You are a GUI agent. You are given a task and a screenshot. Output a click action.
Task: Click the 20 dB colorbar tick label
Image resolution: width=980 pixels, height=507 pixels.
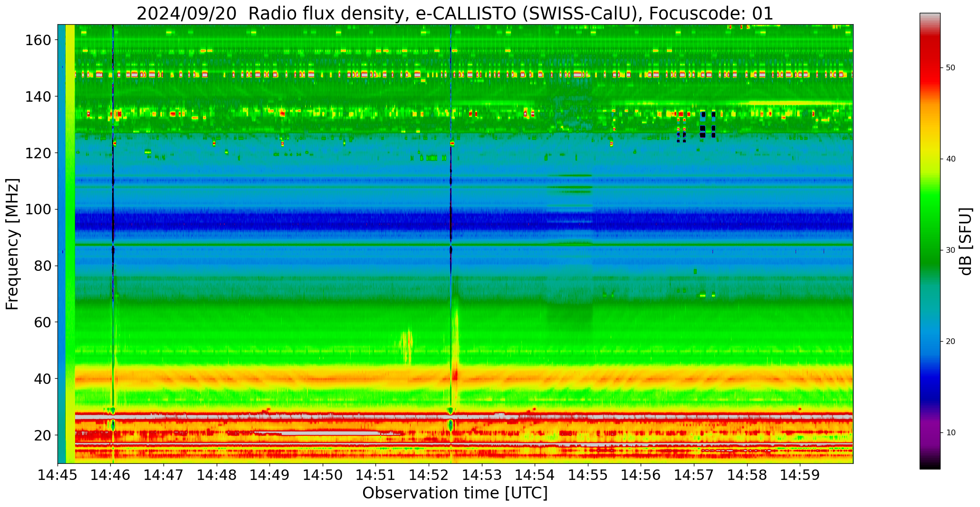tap(951, 342)
